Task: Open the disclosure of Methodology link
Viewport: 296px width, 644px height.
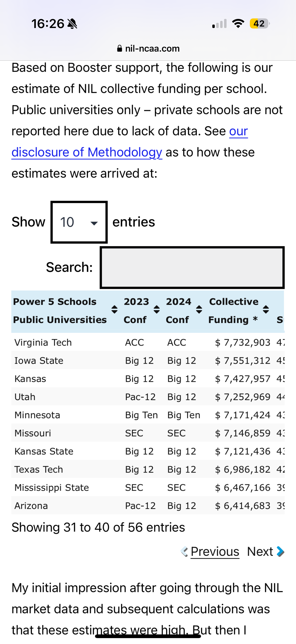Action: click(x=87, y=152)
